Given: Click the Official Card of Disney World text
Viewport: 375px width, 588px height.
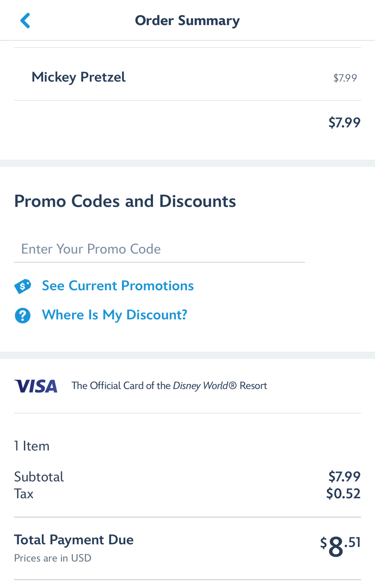Looking at the screenshot, I should (x=169, y=386).
